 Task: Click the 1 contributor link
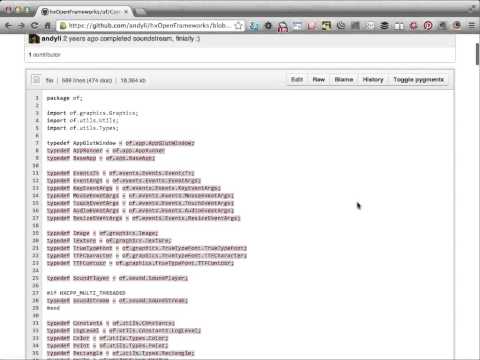pos(45,54)
